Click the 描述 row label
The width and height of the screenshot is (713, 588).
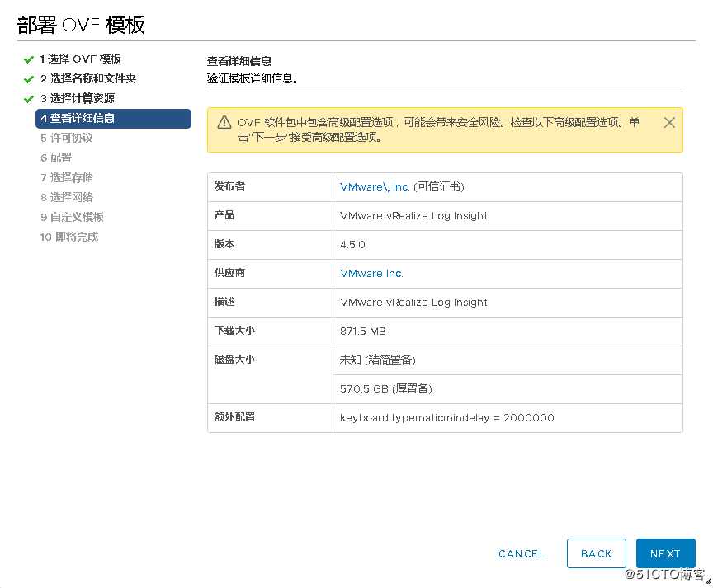tap(224, 302)
